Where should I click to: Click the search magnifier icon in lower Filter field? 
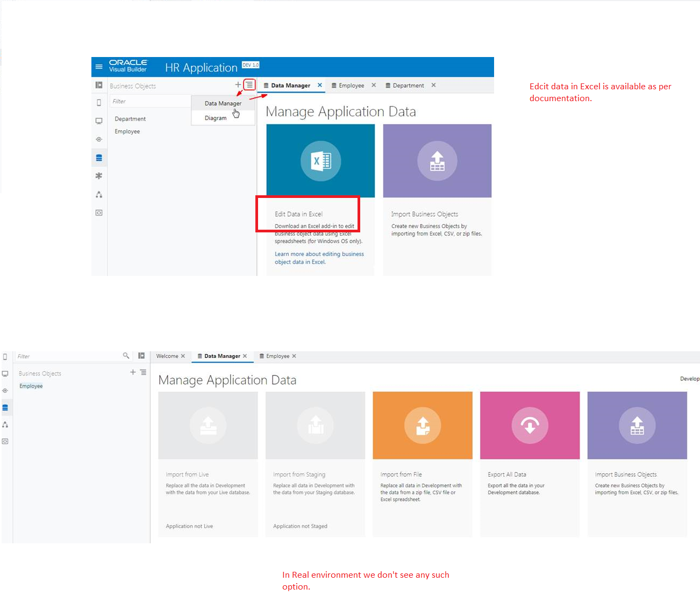tap(126, 356)
